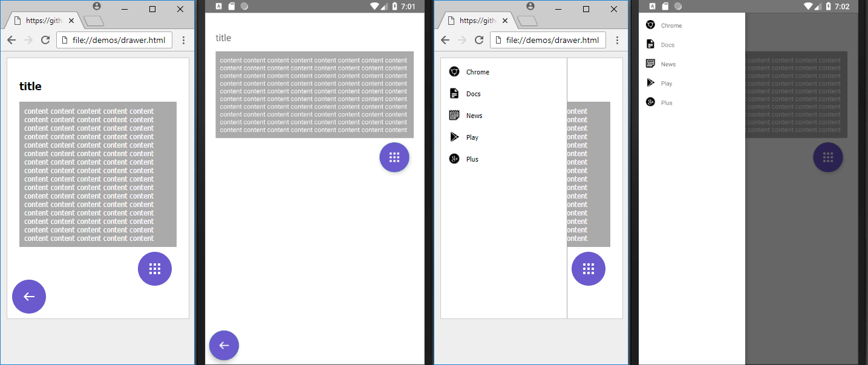Viewport: 868px width, 365px height.
Task: Click the page-info file icon in the address bar of the title window
Action: pyautogui.click(x=64, y=40)
